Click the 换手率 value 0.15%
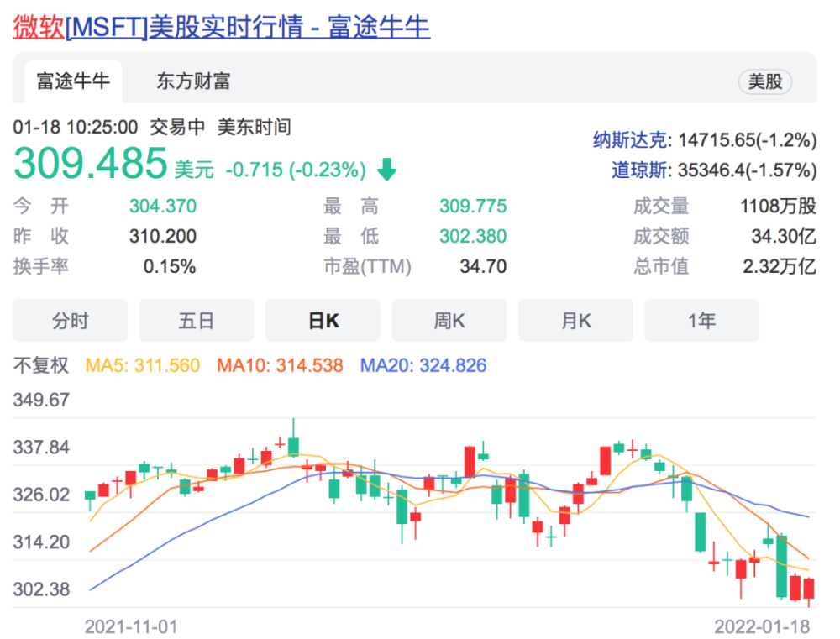Viewport: 840px width, 639px height. [170, 266]
